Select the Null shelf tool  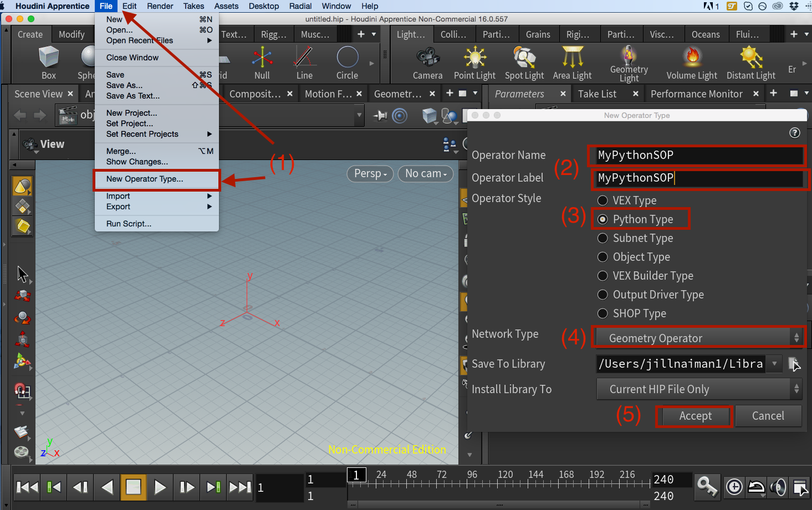pyautogui.click(x=262, y=63)
